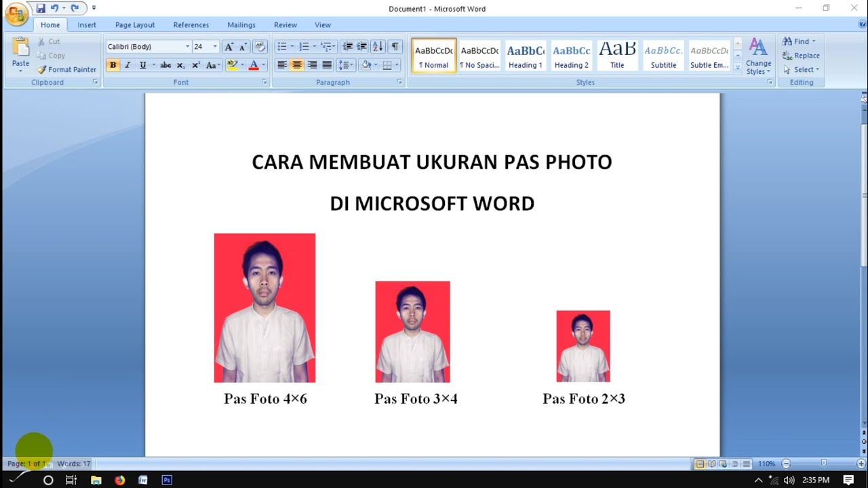Click the line spacing button

346,65
